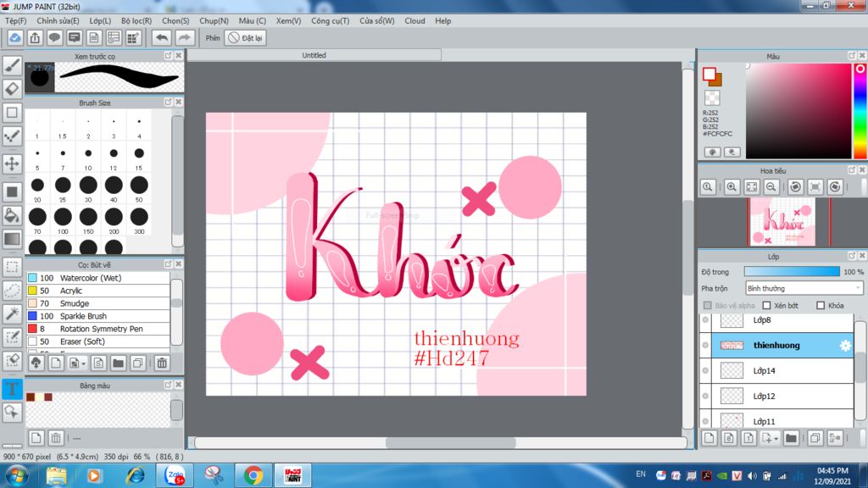This screenshot has height=488, width=868.
Task: Click the Undo arrow in toolbar
Action: [162, 37]
